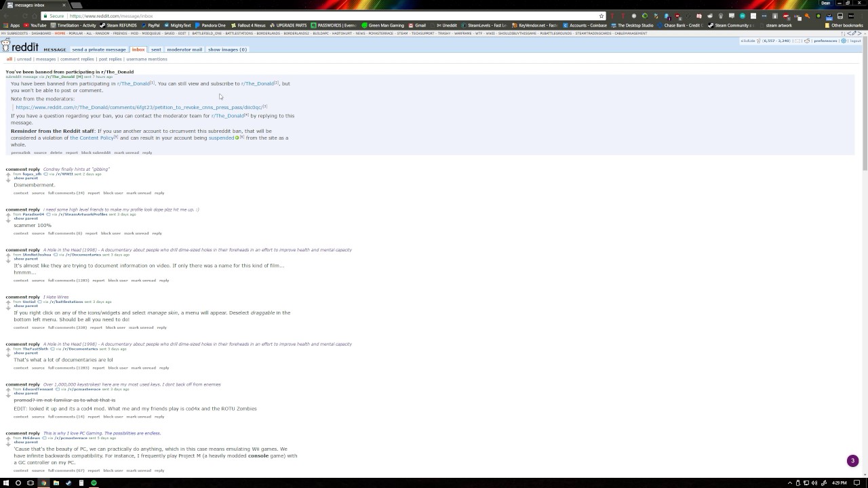Image resolution: width=868 pixels, height=488 pixels.
Task: Open the Gmail bookmark
Action: pyautogui.click(x=418, y=25)
